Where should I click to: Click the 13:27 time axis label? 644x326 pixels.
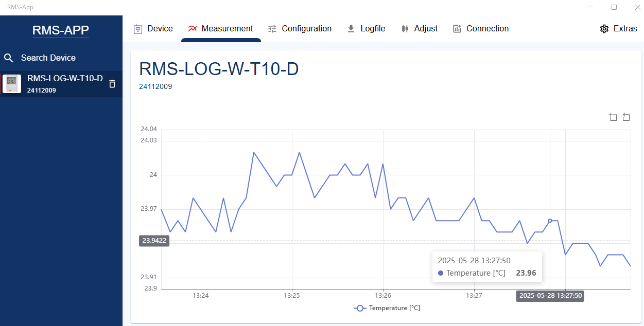click(x=474, y=296)
